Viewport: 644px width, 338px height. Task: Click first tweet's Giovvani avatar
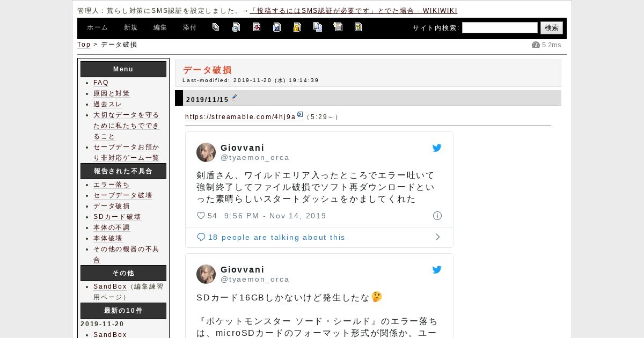(x=206, y=152)
